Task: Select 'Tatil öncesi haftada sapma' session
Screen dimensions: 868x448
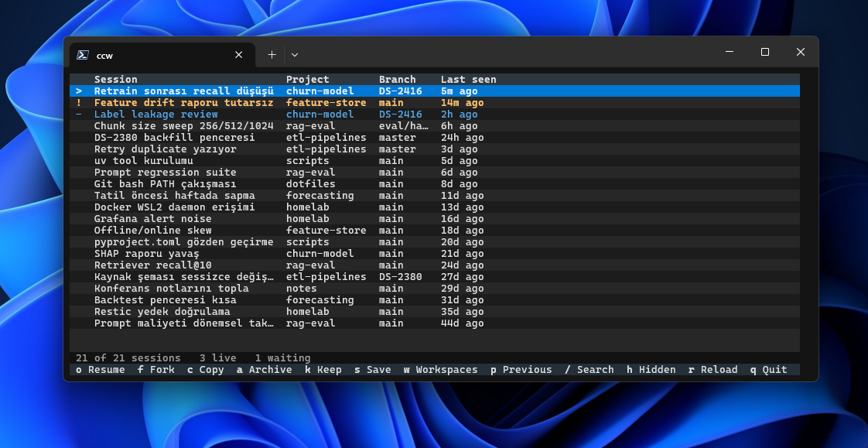Action: [435, 196]
